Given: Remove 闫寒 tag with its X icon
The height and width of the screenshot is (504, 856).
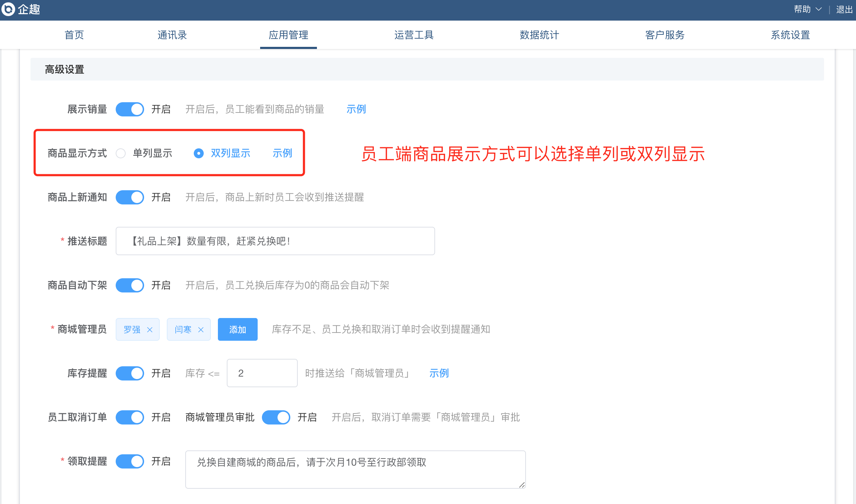Looking at the screenshot, I should tap(201, 330).
